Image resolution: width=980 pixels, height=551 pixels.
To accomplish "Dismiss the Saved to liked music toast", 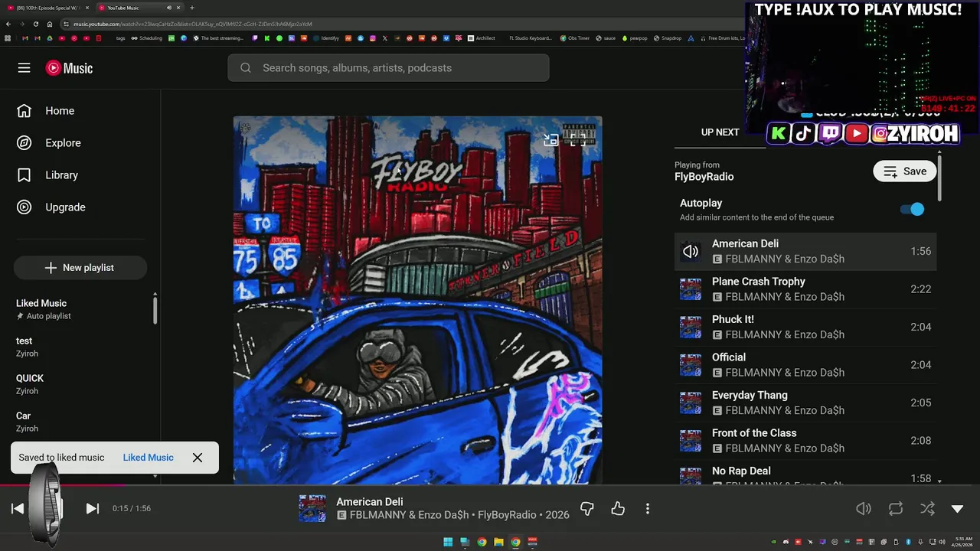I will click(x=198, y=458).
